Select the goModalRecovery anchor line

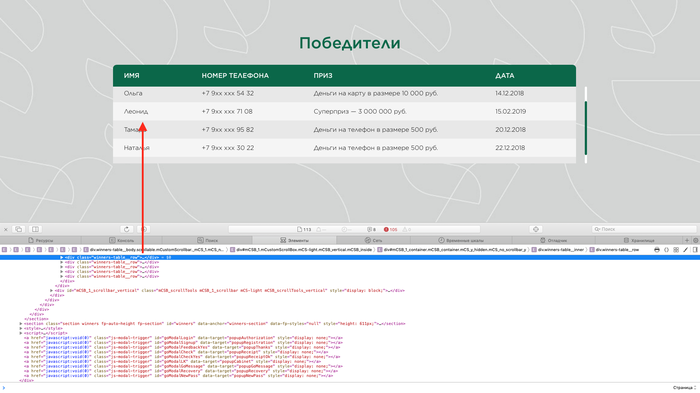[180, 371]
